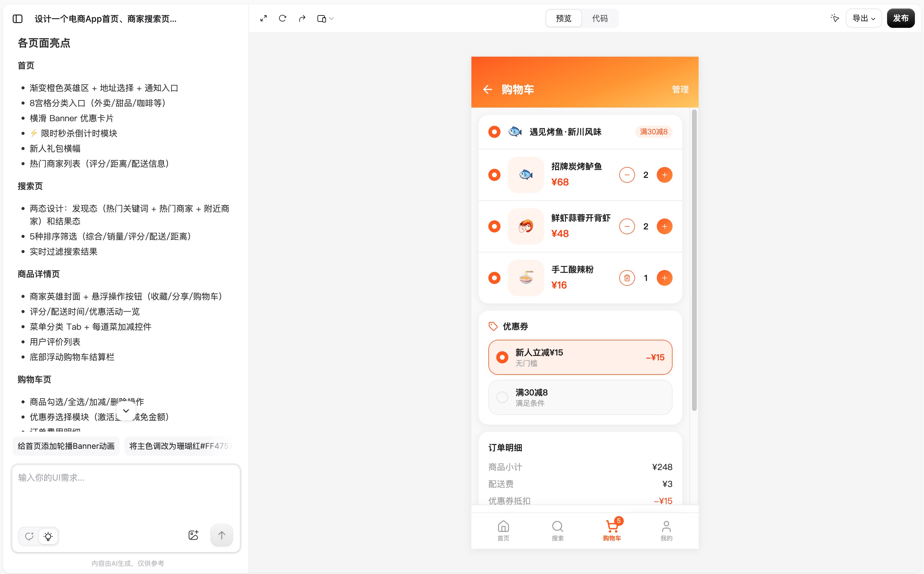The image size is (924, 574).
Task: Click the preview scrollbar
Action: (x=694, y=260)
